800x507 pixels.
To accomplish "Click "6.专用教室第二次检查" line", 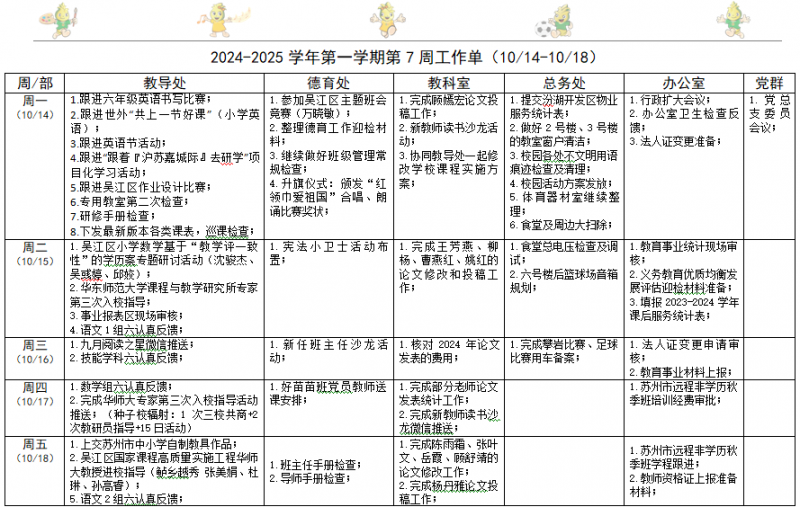I will (129, 202).
